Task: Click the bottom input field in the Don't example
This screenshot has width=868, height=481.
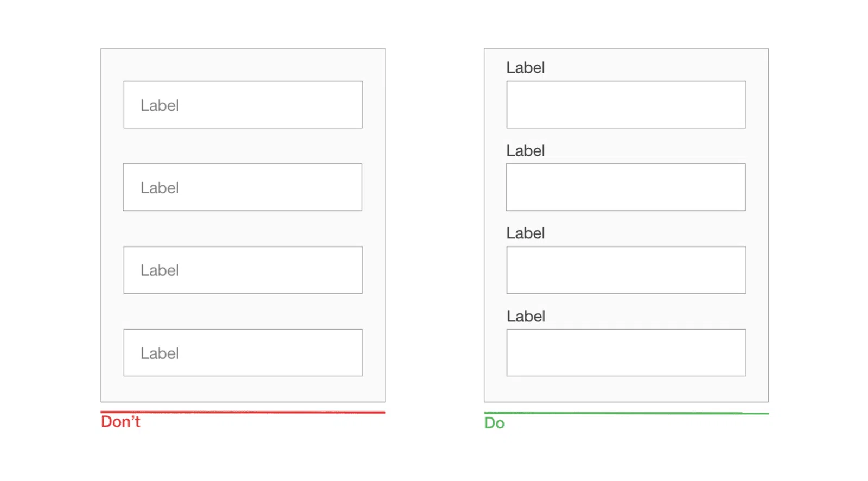Action: click(243, 353)
